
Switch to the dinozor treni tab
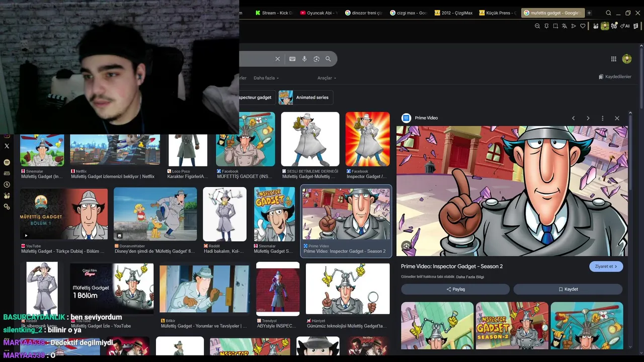[364, 13]
